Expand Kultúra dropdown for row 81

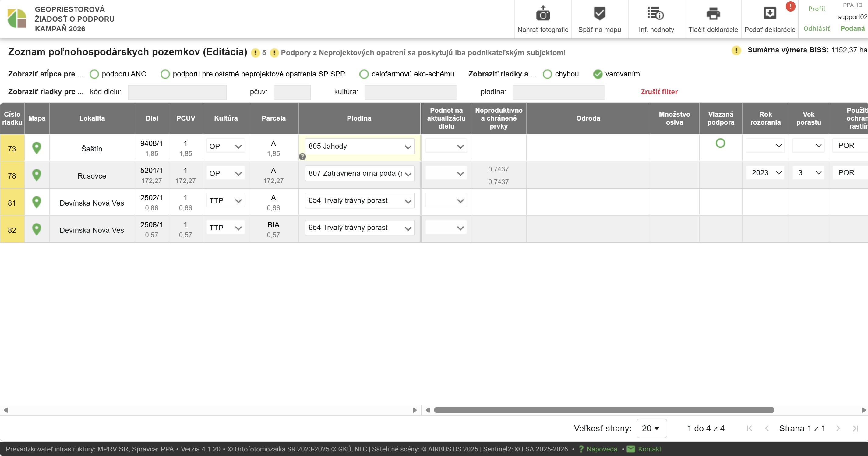point(225,201)
